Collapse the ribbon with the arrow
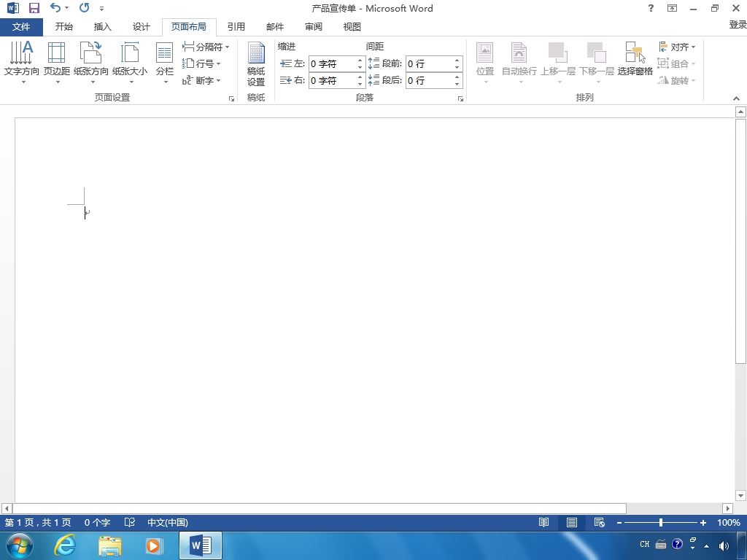 pyautogui.click(x=737, y=98)
